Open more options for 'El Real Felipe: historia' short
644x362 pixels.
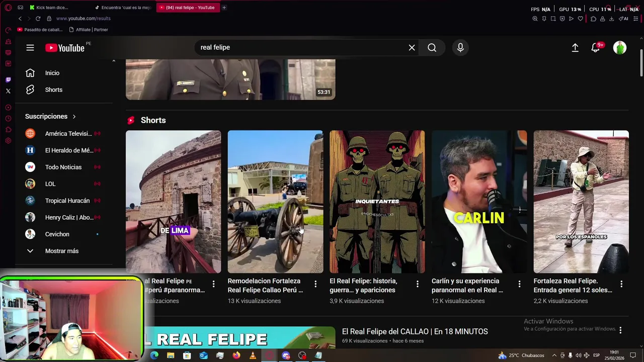(418, 284)
